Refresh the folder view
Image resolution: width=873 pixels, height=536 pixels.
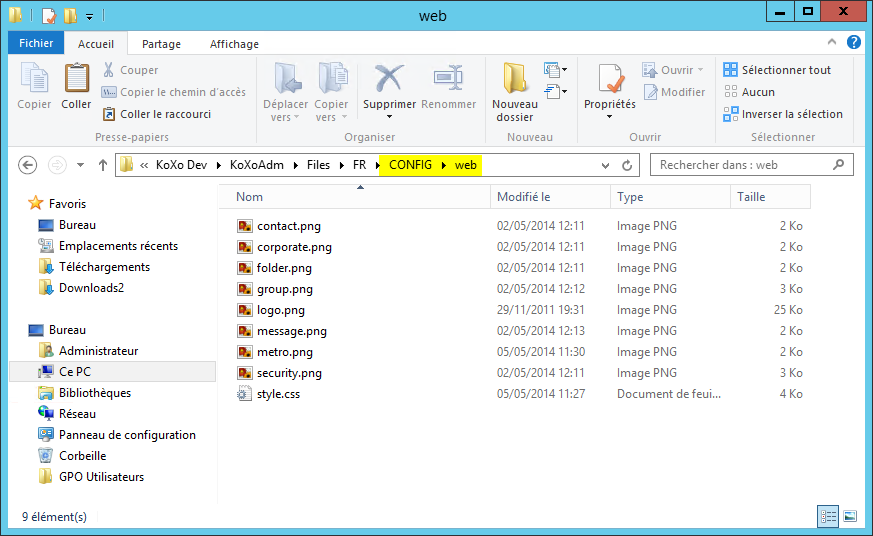(x=627, y=165)
